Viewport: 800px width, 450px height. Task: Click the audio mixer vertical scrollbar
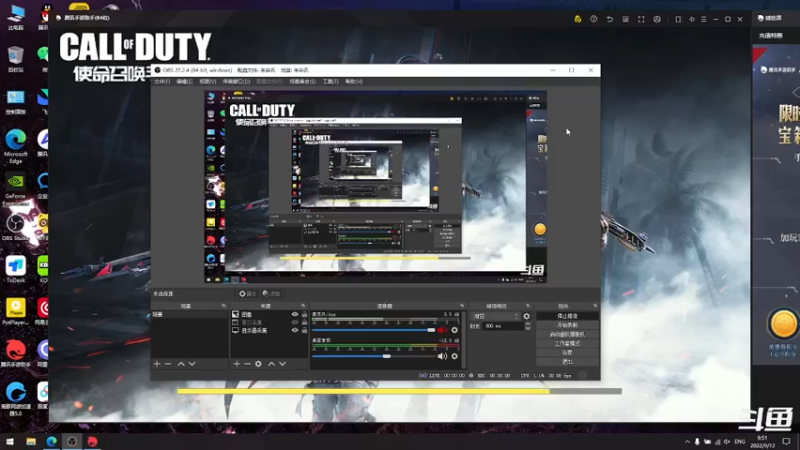click(463, 339)
